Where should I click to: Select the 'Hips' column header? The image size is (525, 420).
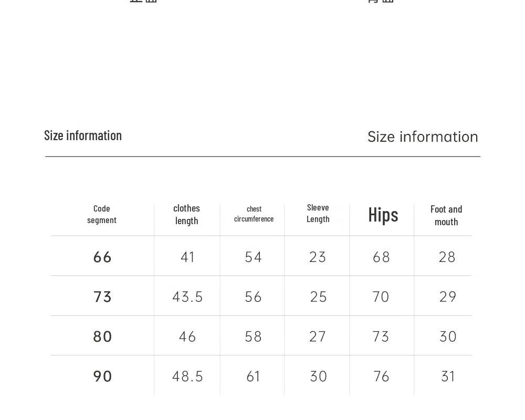coord(383,215)
